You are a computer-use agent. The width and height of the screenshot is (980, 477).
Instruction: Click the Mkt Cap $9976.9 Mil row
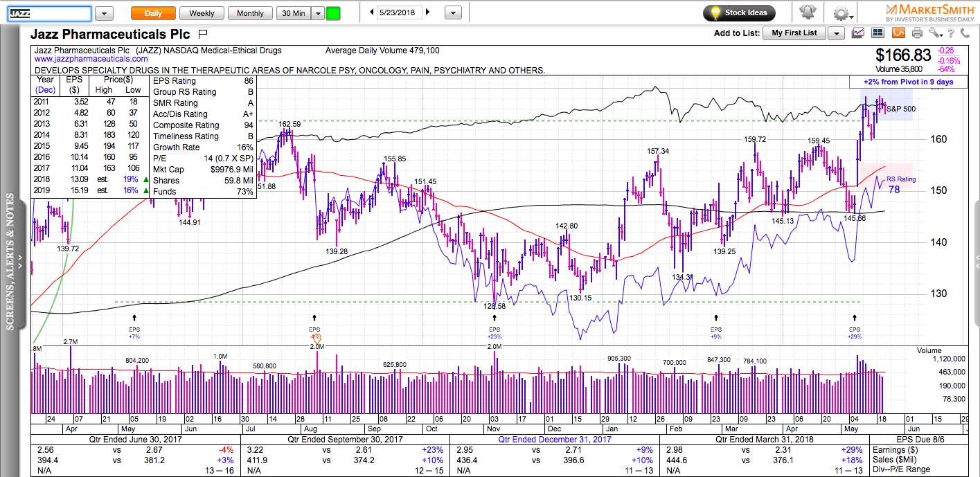tap(203, 170)
